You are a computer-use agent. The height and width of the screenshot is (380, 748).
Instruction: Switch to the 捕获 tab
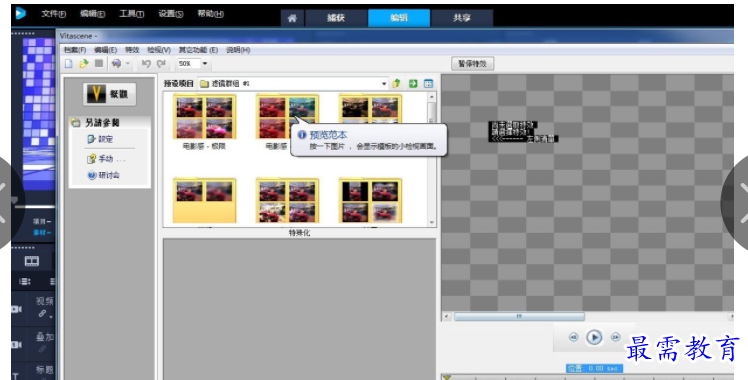pos(336,18)
